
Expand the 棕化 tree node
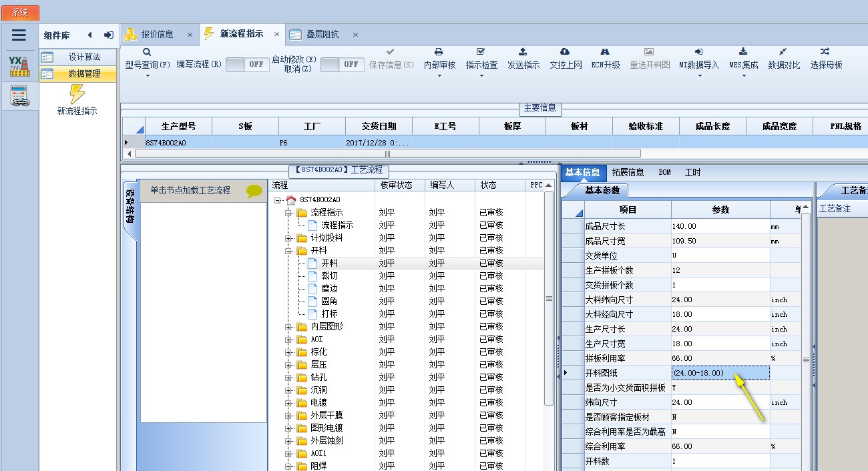[x=288, y=352]
